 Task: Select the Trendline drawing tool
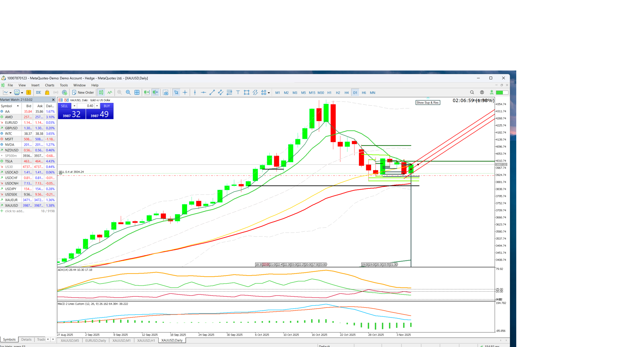pyautogui.click(x=212, y=92)
